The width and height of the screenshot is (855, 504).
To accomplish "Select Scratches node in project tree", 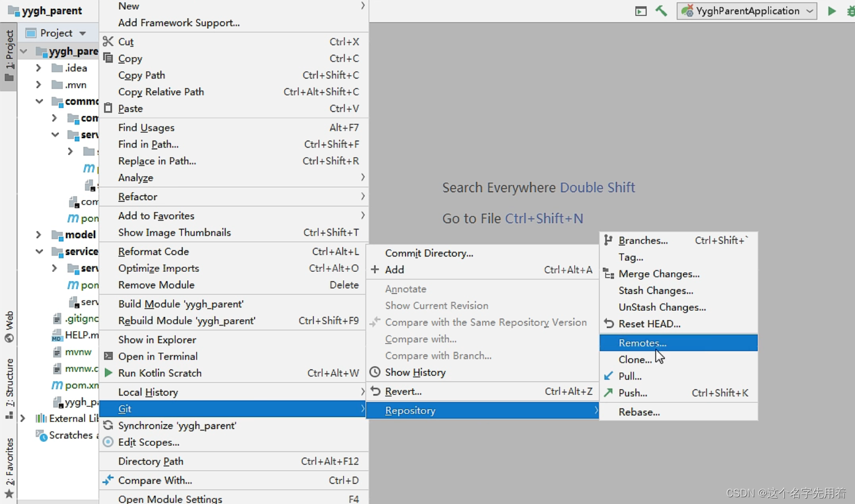I will pos(67,435).
